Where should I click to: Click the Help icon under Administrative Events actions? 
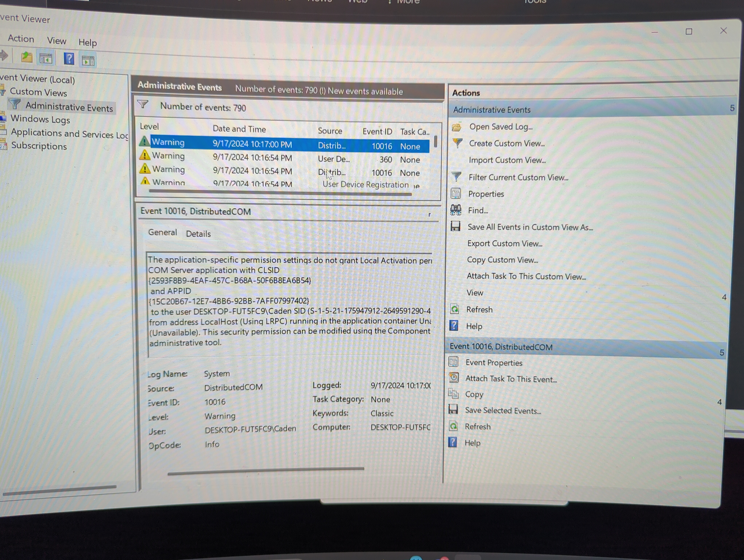454,325
